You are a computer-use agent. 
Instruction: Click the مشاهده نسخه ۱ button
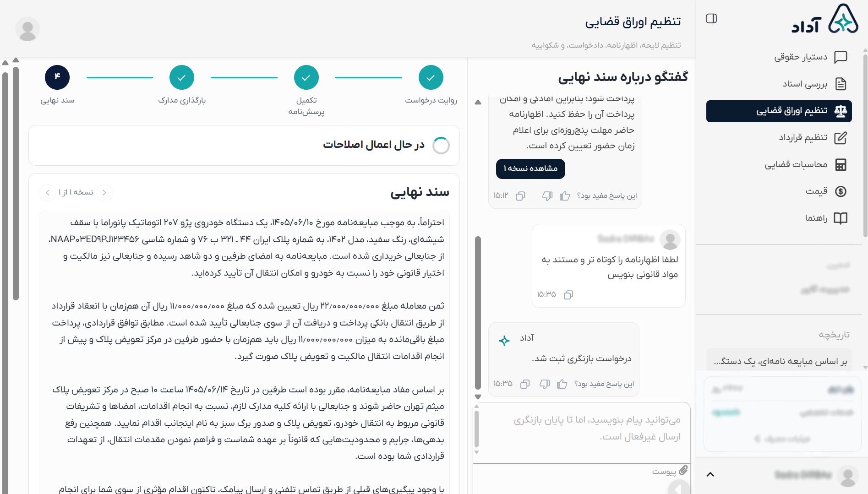click(x=530, y=168)
